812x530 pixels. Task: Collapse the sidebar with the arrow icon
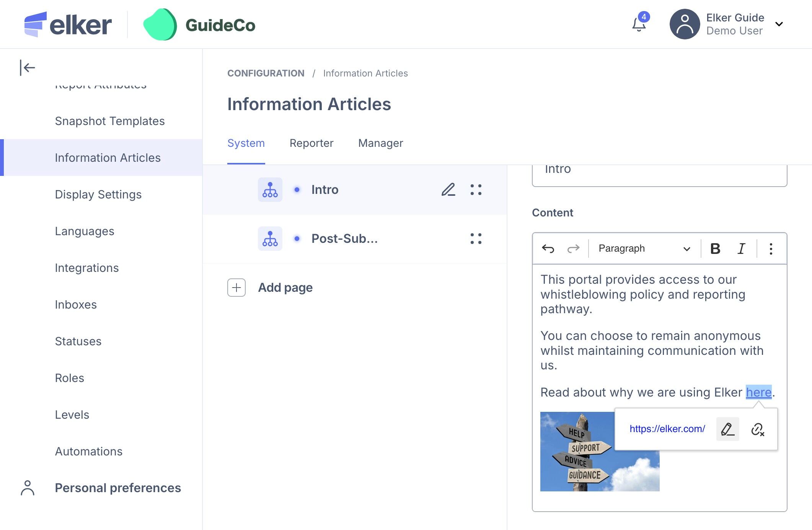coord(27,68)
